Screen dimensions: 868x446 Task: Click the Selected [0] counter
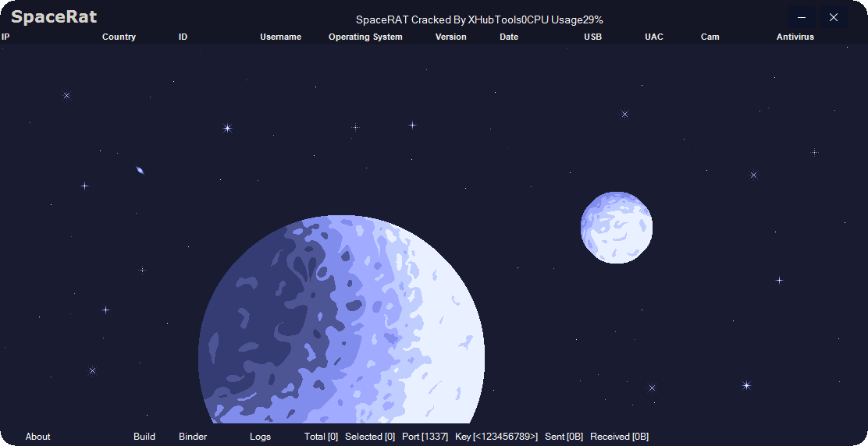369,437
